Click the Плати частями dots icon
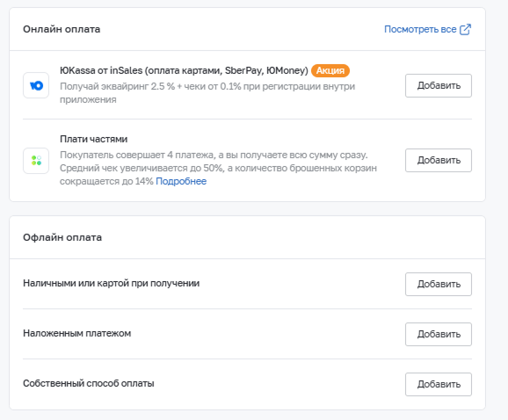Screen dimensions: 508x420 (36, 161)
